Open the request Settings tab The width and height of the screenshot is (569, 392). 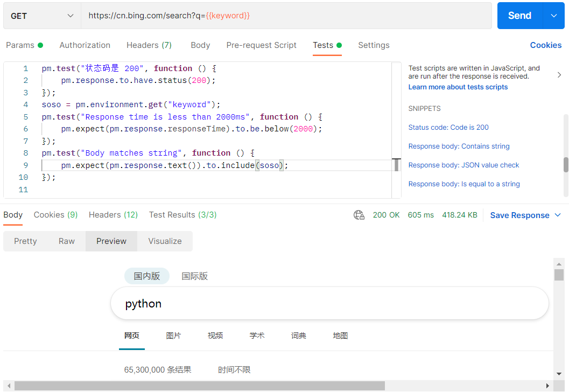click(374, 45)
